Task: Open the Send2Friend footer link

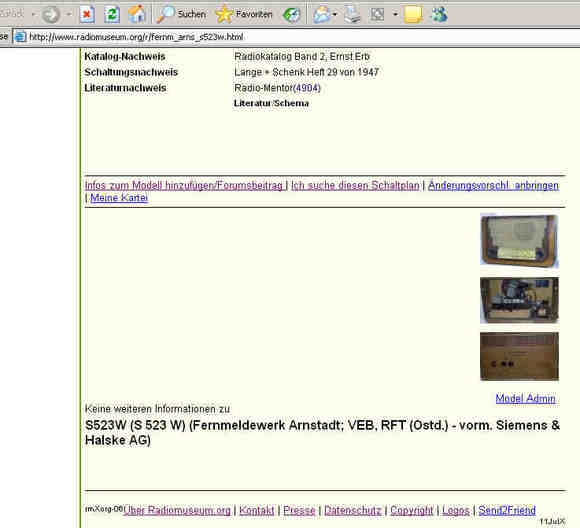Action: tap(507, 510)
